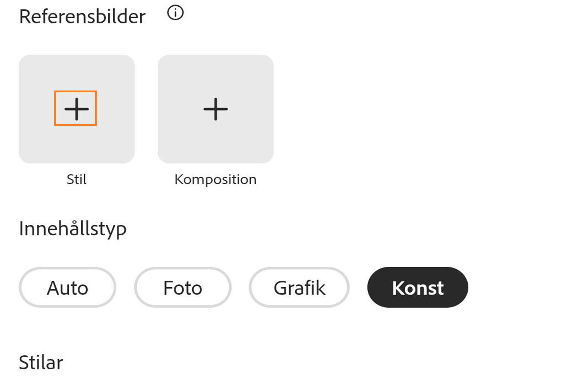The height and width of the screenshot is (377, 588).
Task: Enable the Foto content type
Action: [x=182, y=287]
